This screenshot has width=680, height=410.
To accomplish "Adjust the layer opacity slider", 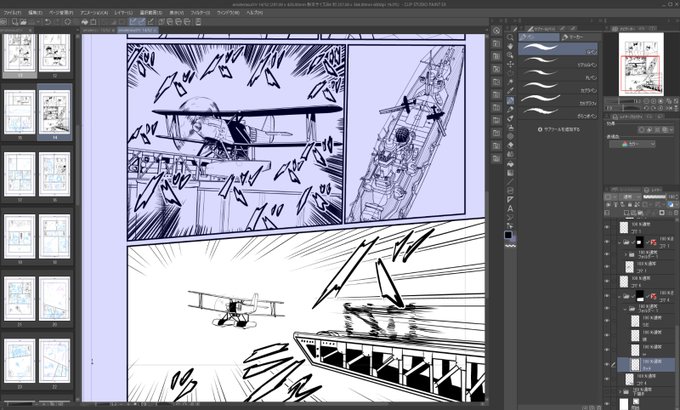I will pos(654,197).
